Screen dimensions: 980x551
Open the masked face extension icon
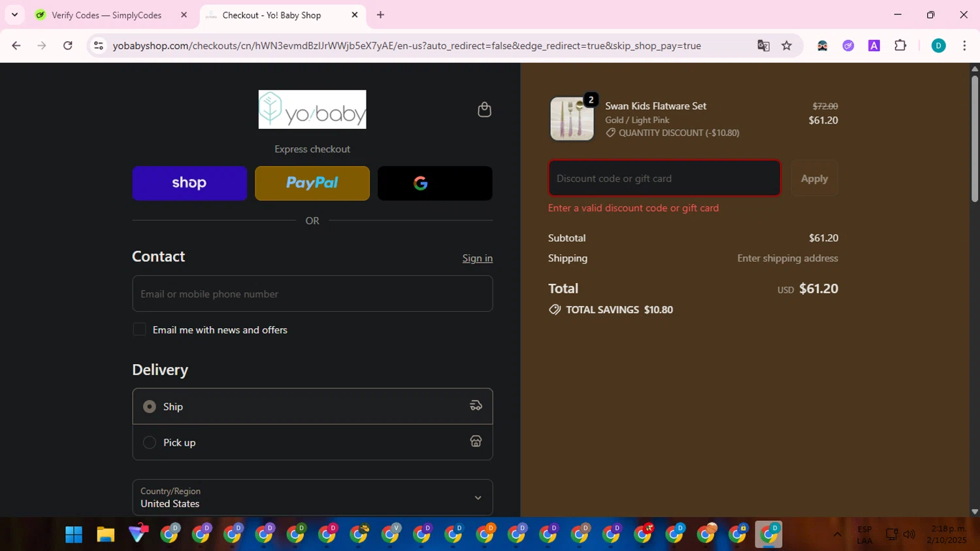pos(823,46)
